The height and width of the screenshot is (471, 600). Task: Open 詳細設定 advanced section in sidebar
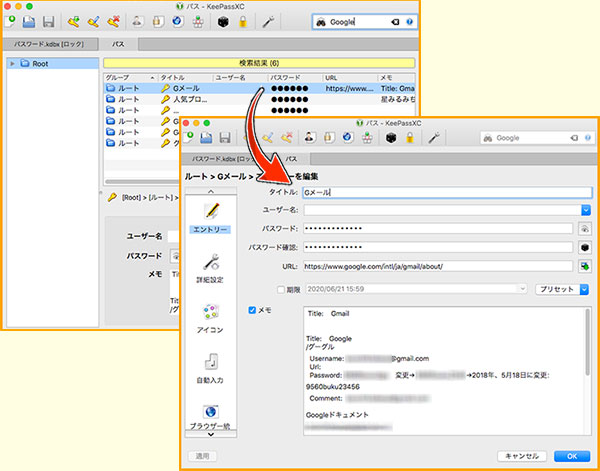pos(210,269)
